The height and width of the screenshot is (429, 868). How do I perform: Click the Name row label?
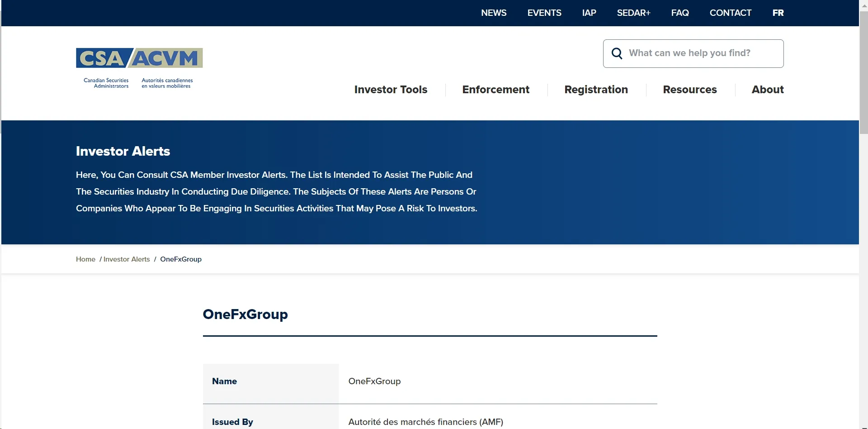click(224, 381)
